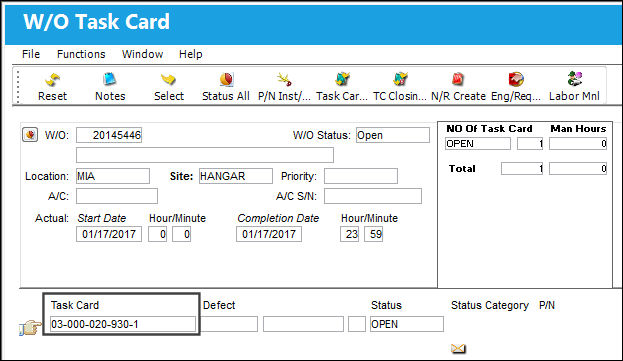The width and height of the screenshot is (623, 361).
Task: Click the Task Card field 03-000-020-930-1
Action: point(123,324)
